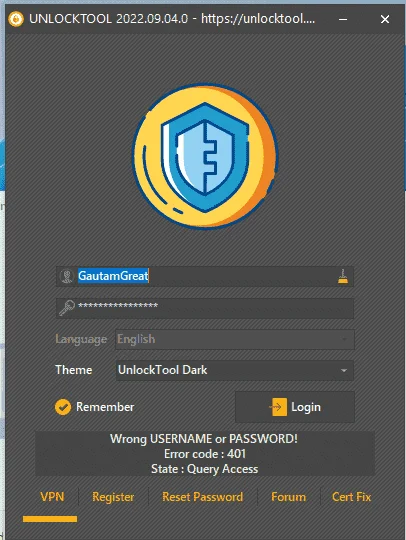Toggle the Remember checkbox
406x540 pixels.
click(63, 407)
